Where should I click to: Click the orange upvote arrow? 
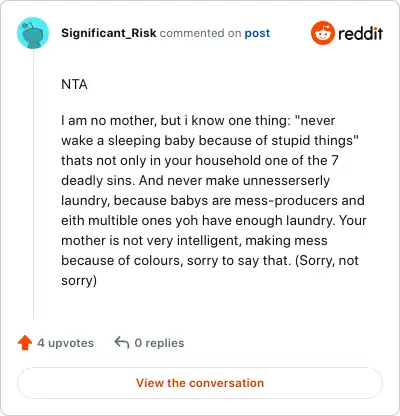[25, 343]
